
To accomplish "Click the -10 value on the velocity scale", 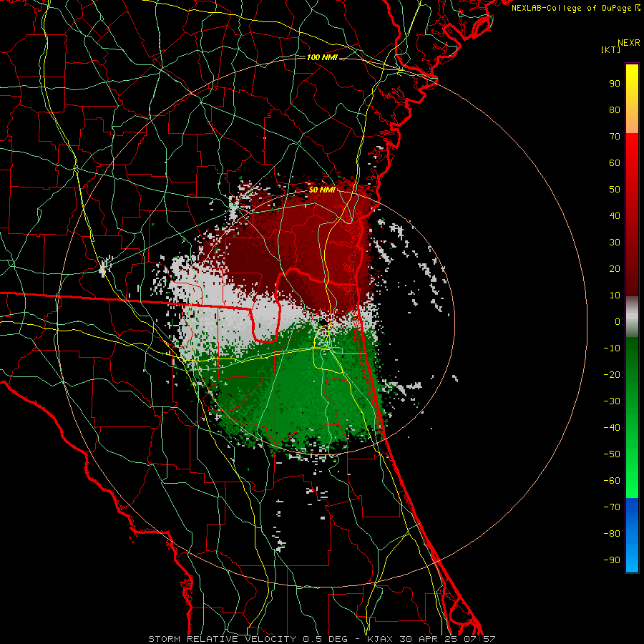I will click(x=612, y=348).
